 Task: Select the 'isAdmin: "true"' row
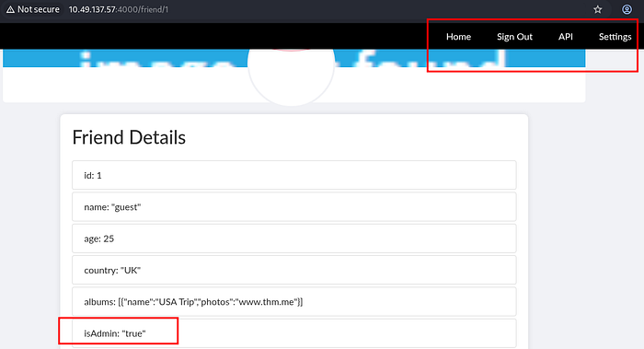(x=294, y=333)
